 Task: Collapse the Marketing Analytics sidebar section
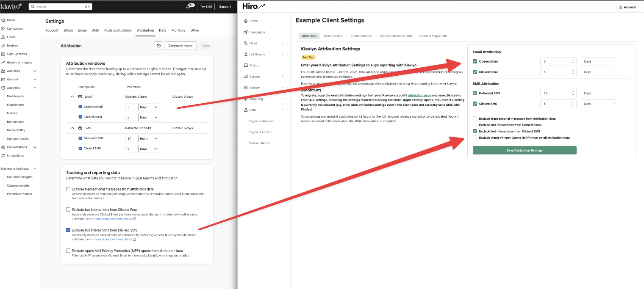coord(35,168)
